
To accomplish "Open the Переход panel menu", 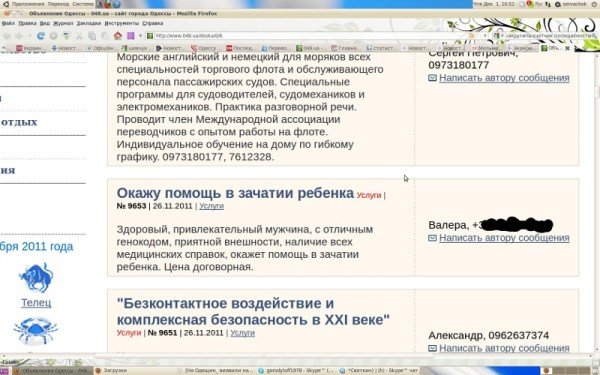I will [x=58, y=4].
